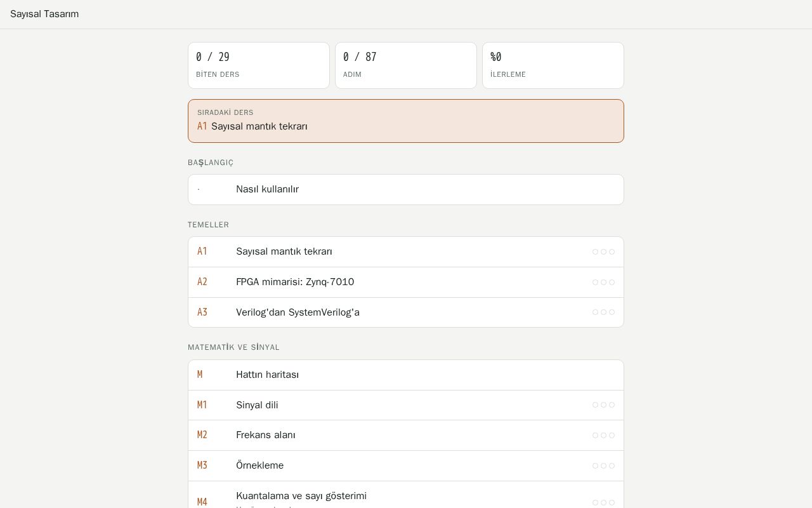Open lesson A1 Sayısal mantık tekrarı in Temeller
The width and height of the screenshot is (812, 508).
click(x=406, y=251)
